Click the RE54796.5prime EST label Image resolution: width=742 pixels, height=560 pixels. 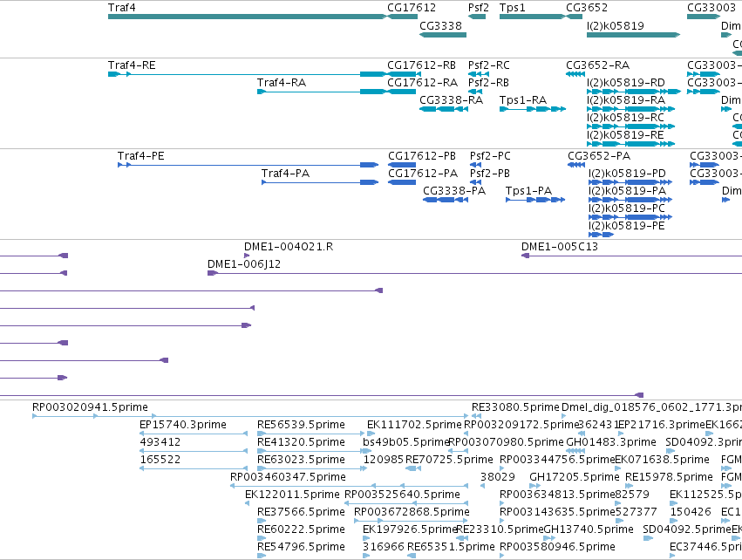pyautogui.click(x=301, y=547)
